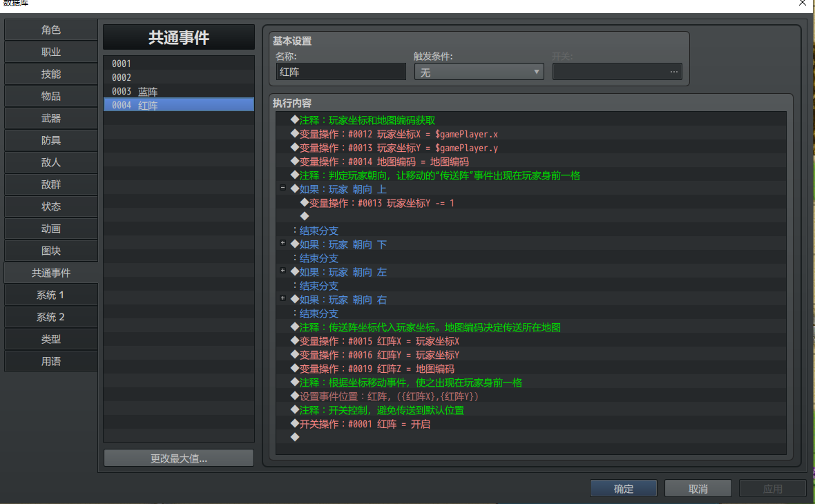Select the 玩家坐标Y -= 1 command
This screenshot has height=504, width=815.
point(531,203)
